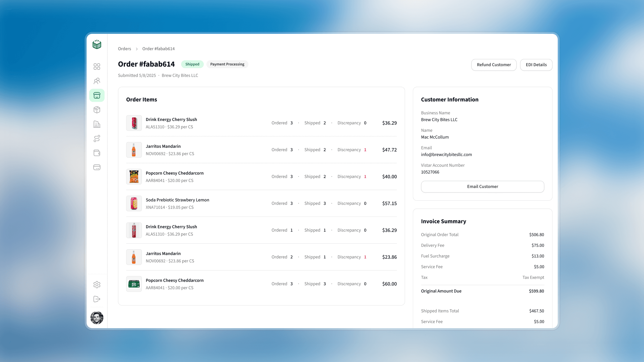This screenshot has width=644, height=362.
Task: Click the Refund Customer button
Action: click(x=494, y=65)
